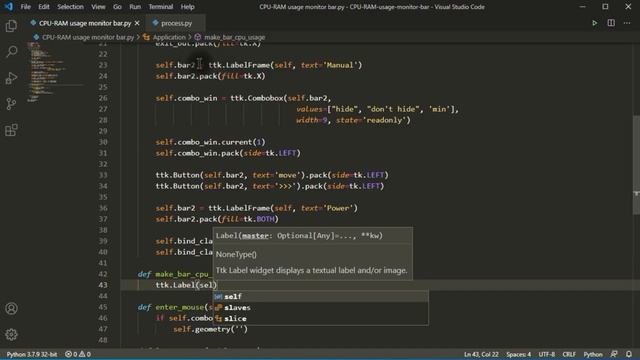Click '>>>' string on line 34
Screen dimensions: 640x360
[x=287, y=186]
